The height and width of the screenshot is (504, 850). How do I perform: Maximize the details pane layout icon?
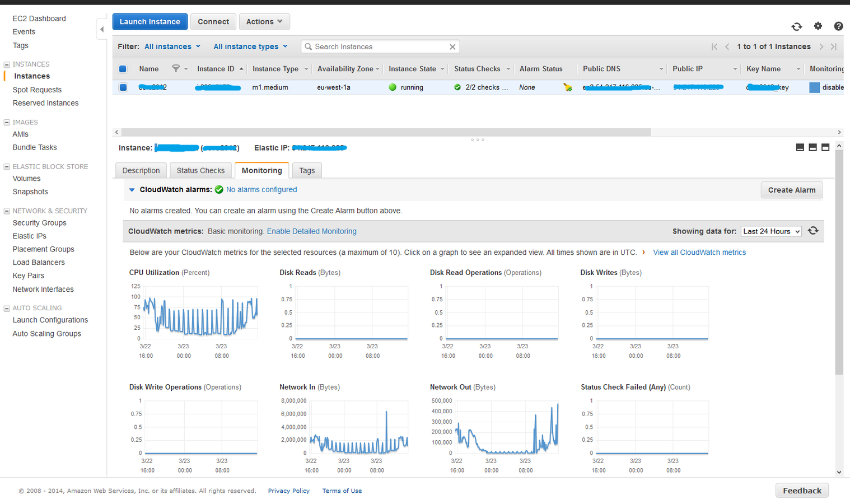tap(825, 147)
